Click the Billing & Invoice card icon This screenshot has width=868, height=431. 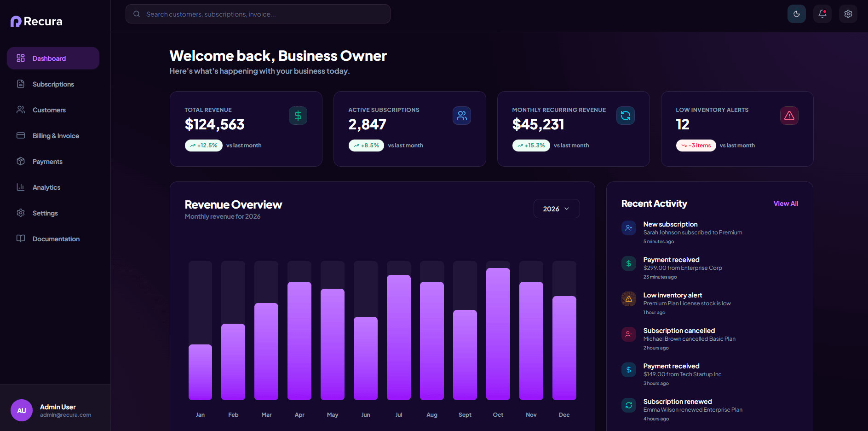[x=21, y=135]
